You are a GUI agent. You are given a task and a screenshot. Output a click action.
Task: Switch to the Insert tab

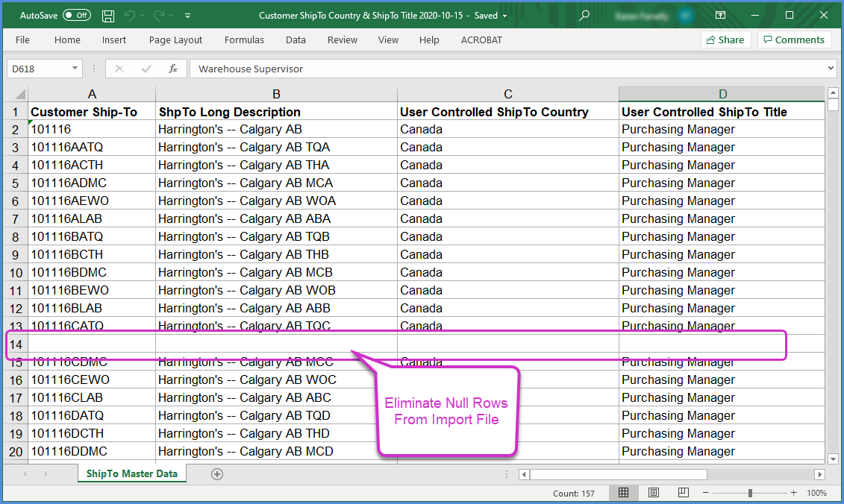click(x=114, y=40)
